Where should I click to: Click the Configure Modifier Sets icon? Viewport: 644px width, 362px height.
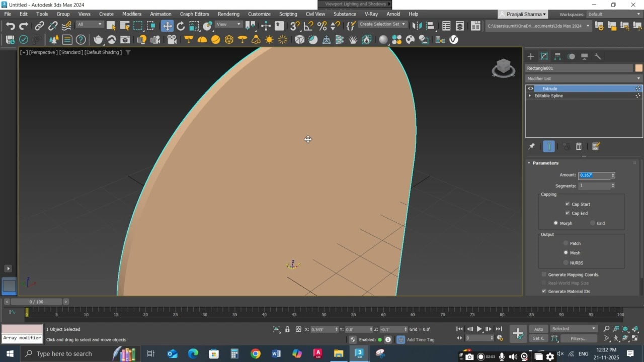pyautogui.click(x=596, y=146)
